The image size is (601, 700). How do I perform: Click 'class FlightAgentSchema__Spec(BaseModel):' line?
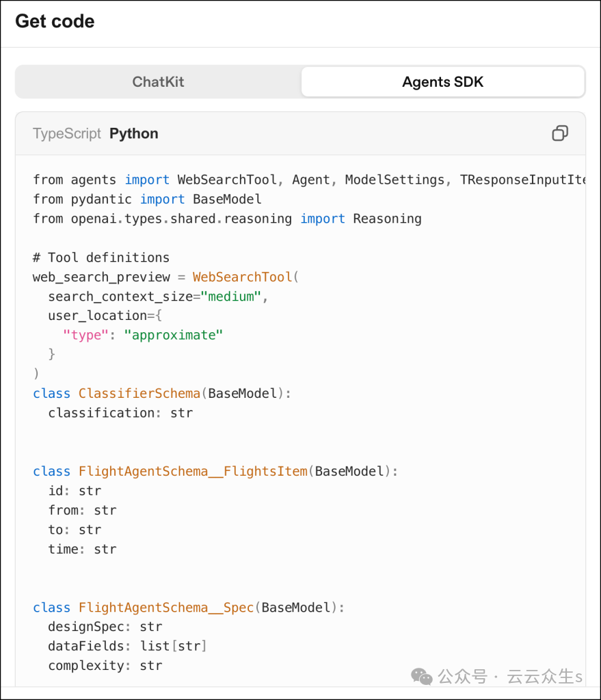tap(189, 608)
